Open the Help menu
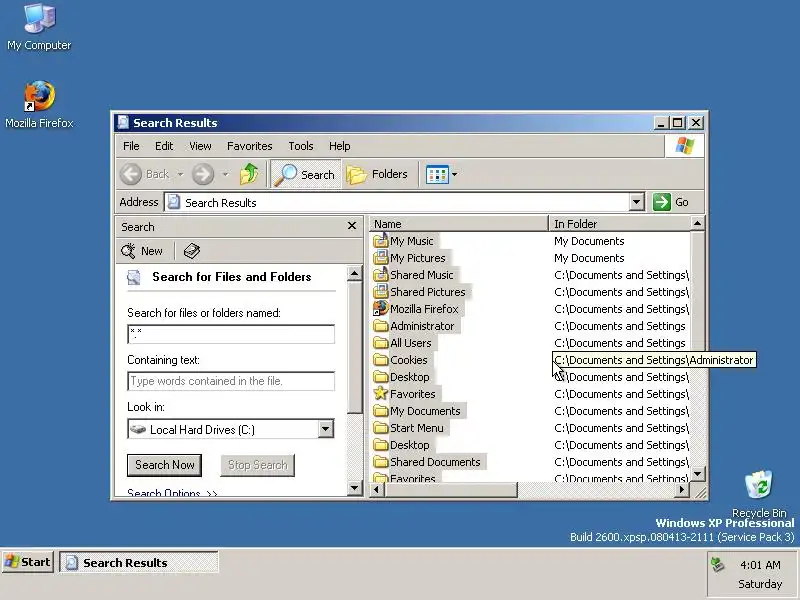 (339, 146)
